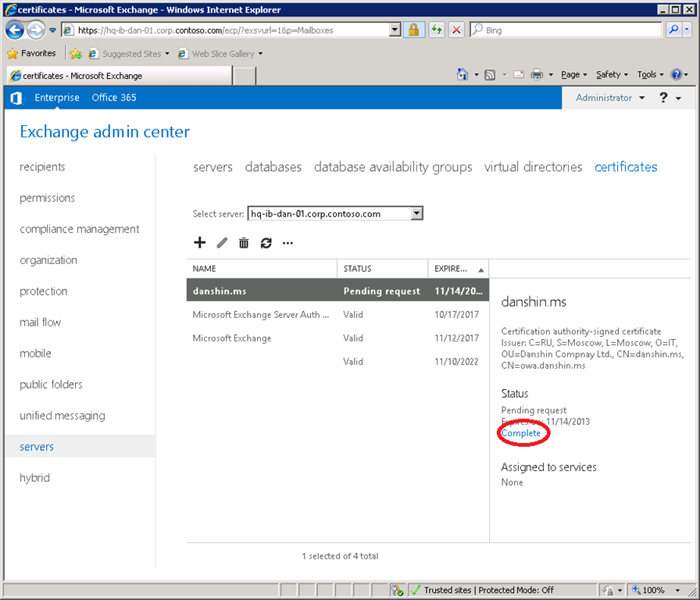Click the browser Back arrow button
Screen dimensions: 700x600
click(x=15, y=30)
